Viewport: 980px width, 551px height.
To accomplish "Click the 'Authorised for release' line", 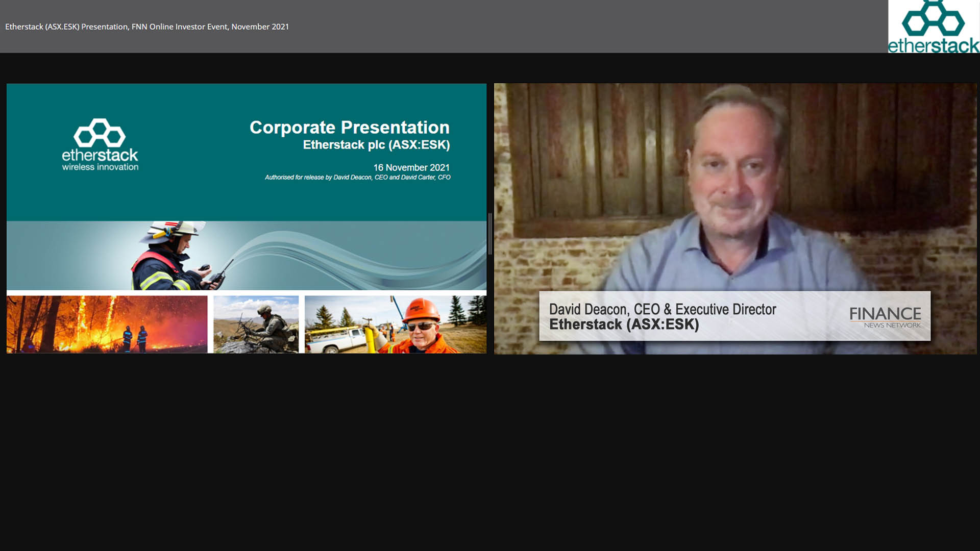I will coord(357,178).
